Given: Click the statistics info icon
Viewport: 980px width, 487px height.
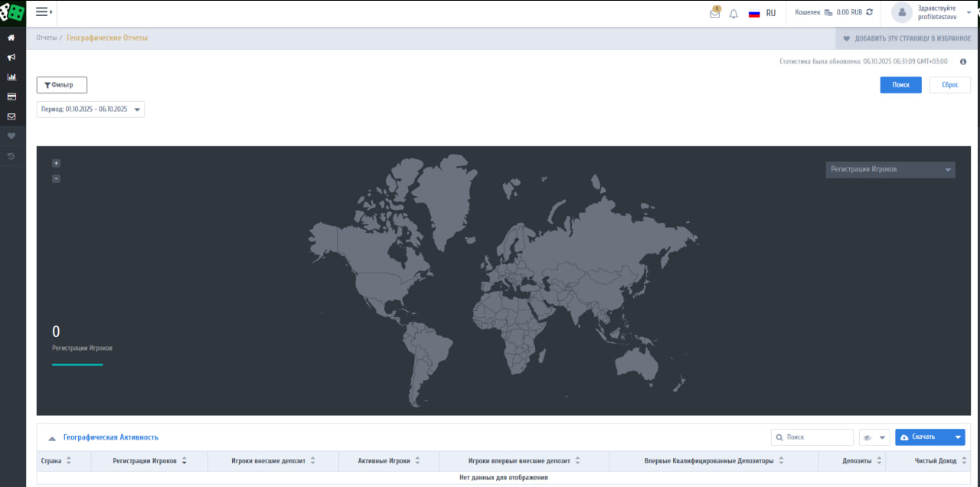Looking at the screenshot, I should click(x=963, y=61).
